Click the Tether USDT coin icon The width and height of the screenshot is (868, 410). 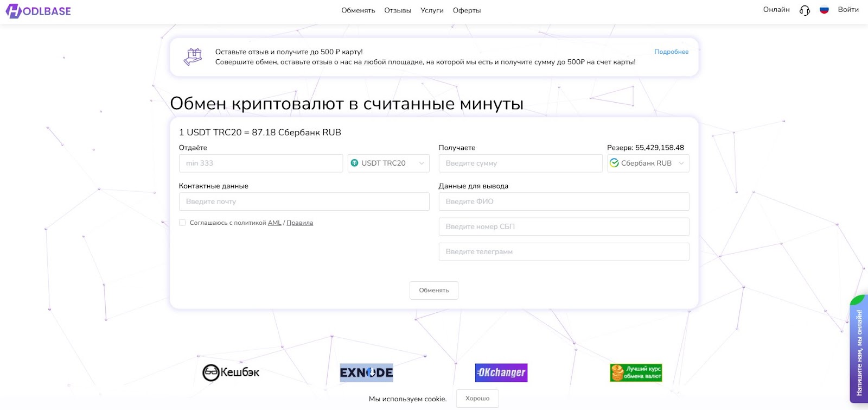355,163
